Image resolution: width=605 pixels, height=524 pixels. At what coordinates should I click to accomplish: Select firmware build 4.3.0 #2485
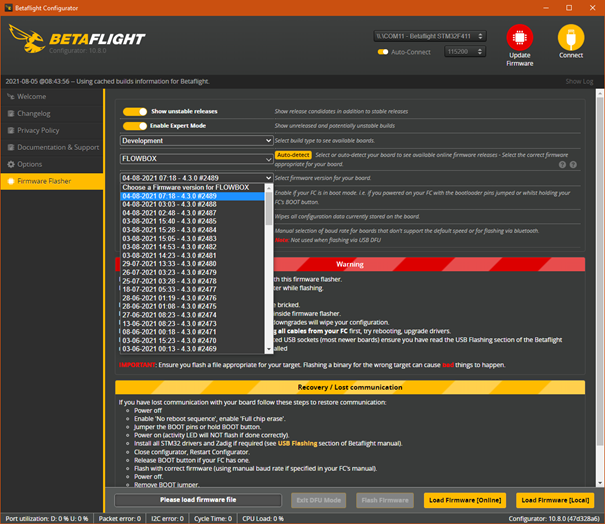[x=193, y=221]
